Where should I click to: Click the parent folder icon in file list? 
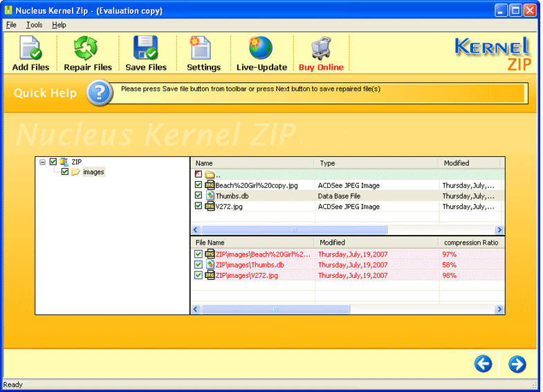(x=210, y=174)
